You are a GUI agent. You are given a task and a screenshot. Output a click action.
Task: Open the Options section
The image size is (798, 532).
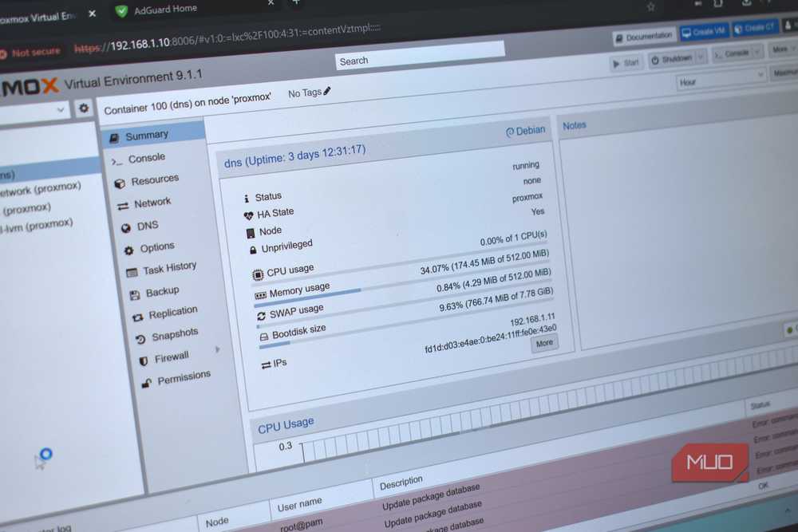[x=156, y=248]
